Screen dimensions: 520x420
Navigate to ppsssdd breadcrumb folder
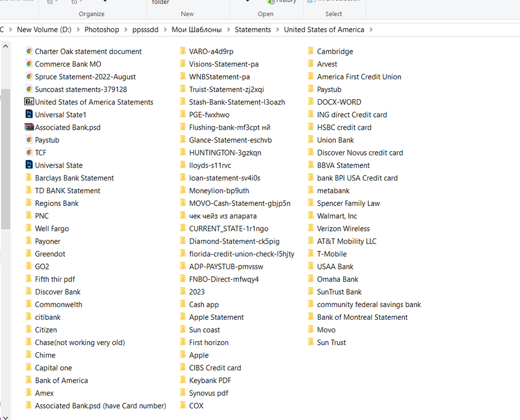[x=145, y=29]
